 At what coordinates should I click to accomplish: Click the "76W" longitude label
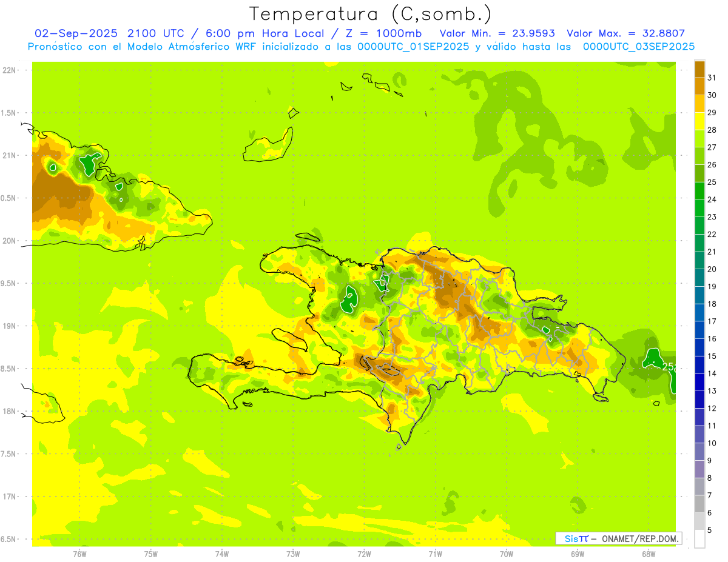[x=79, y=554]
